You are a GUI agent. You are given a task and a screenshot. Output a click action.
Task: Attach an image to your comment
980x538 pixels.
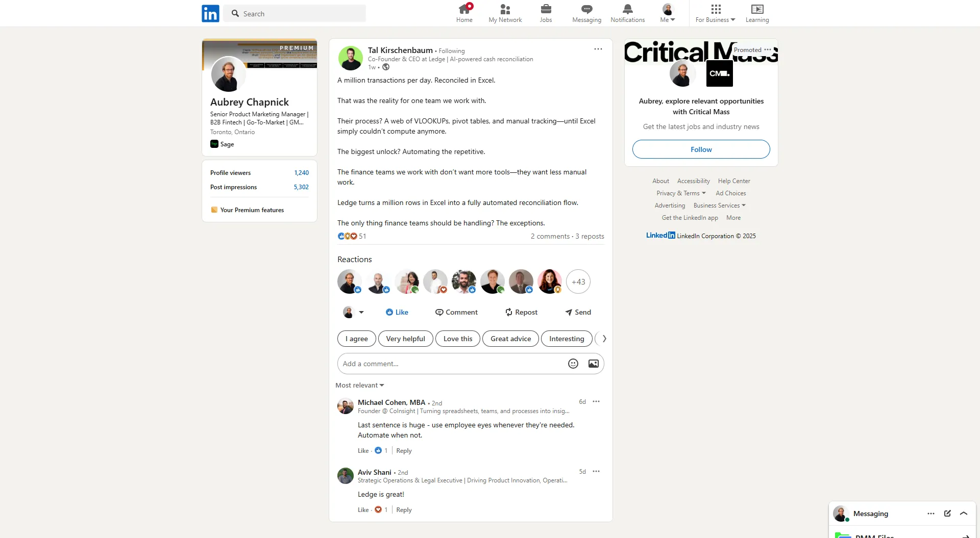tap(593, 363)
